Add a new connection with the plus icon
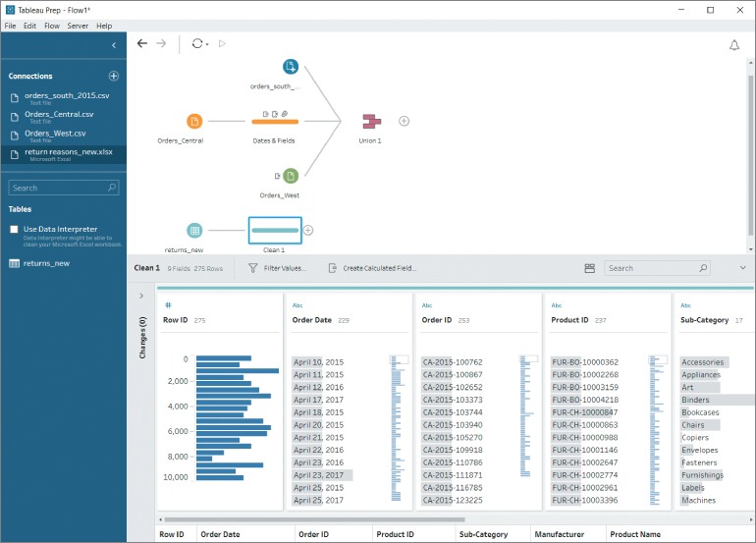Screen dimensions: 756x543 click(x=114, y=76)
